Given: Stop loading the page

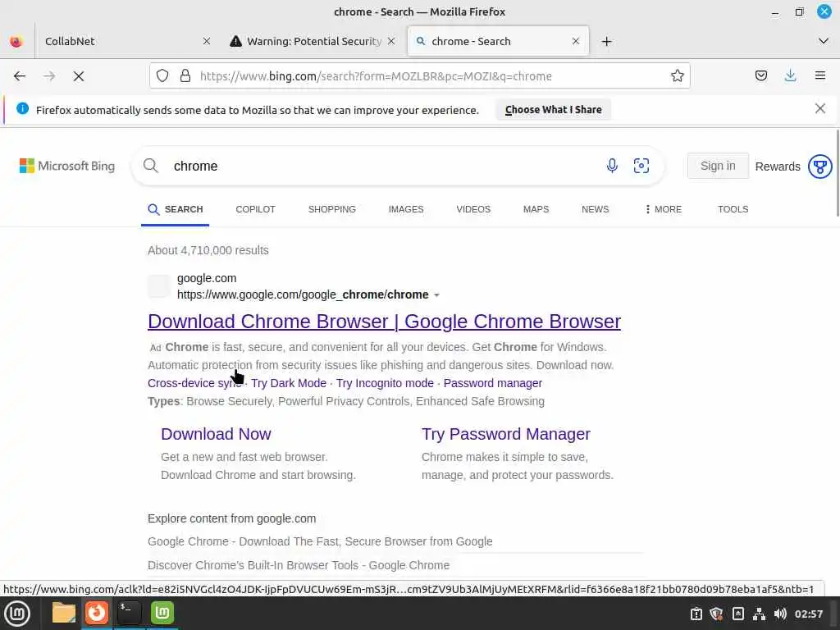Looking at the screenshot, I should tap(79, 76).
